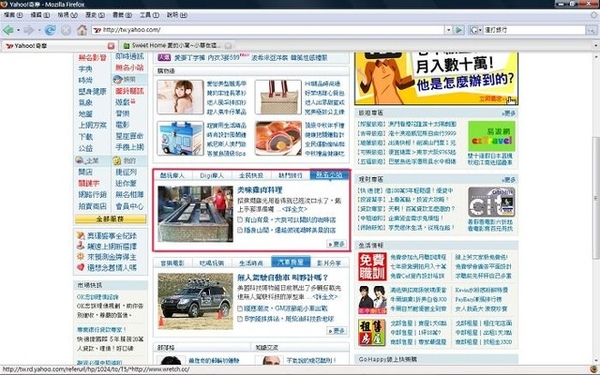
Task: Click the Stop loading icon
Action: [x=66, y=30]
